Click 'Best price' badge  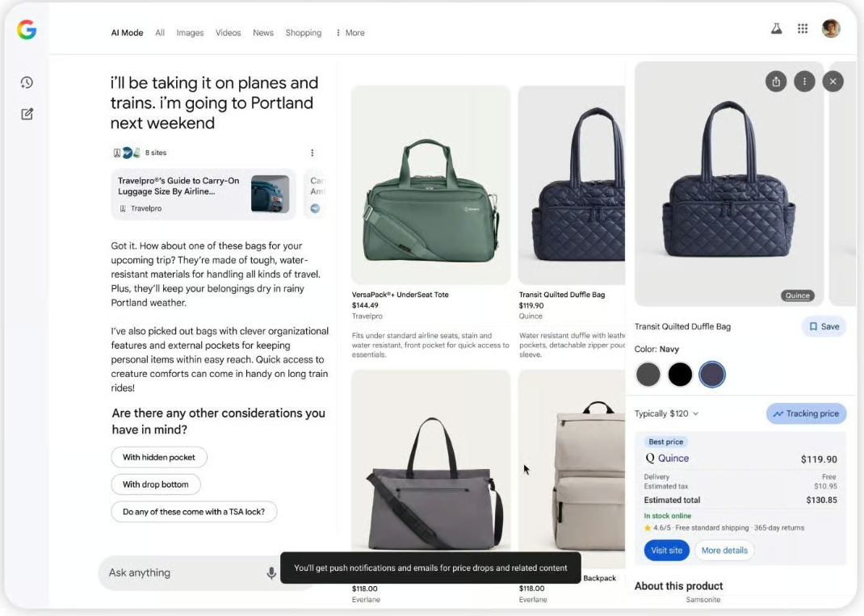coord(665,442)
